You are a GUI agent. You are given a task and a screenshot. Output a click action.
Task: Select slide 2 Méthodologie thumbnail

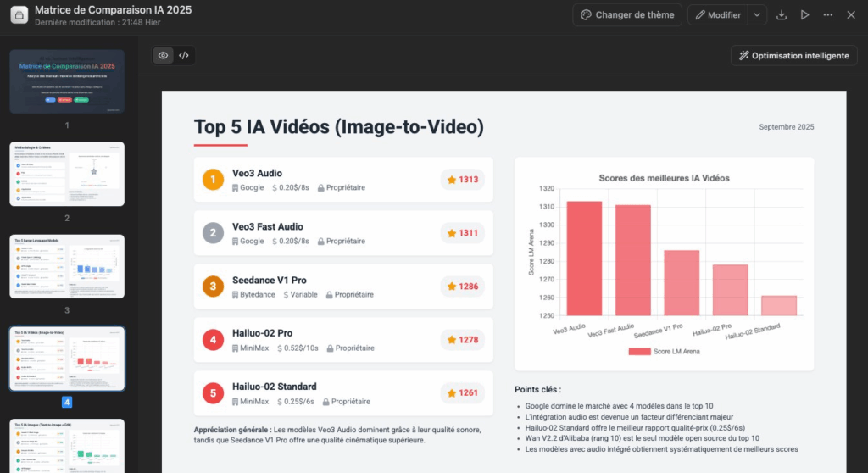(67, 174)
